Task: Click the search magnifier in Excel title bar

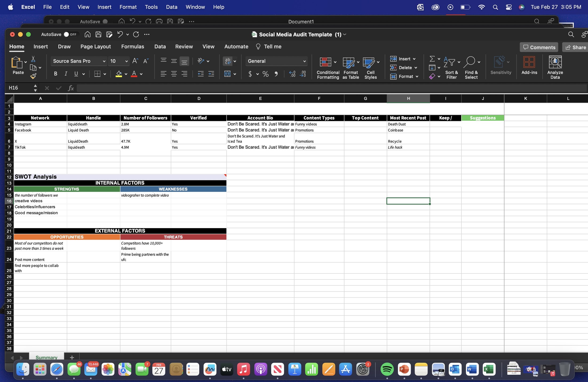Action: [571, 34]
